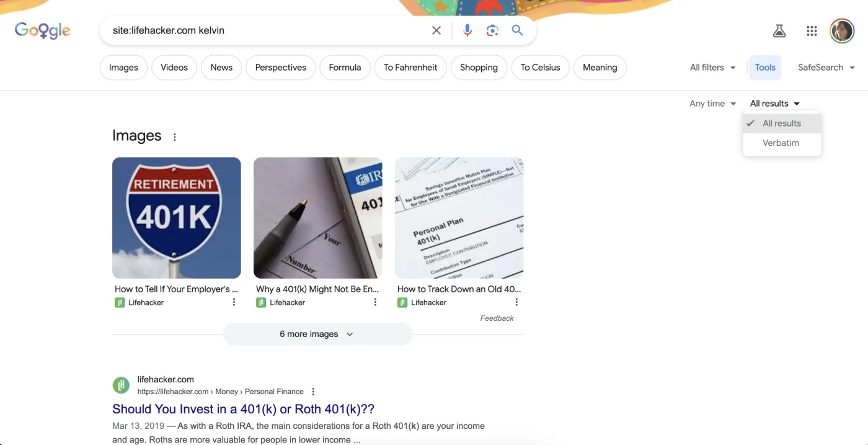The height and width of the screenshot is (445, 868).
Task: Expand the All filters dropdown
Action: [x=712, y=67]
